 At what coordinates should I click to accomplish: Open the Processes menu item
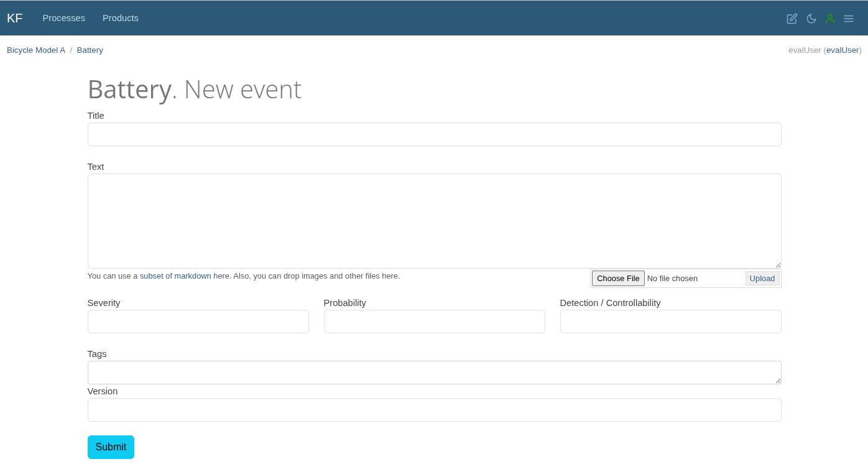tap(63, 18)
